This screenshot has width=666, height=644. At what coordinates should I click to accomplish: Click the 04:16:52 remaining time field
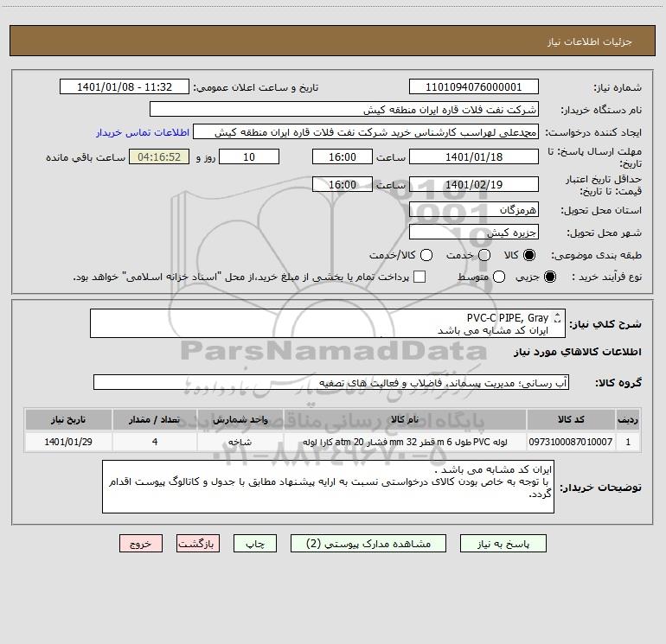(159, 156)
